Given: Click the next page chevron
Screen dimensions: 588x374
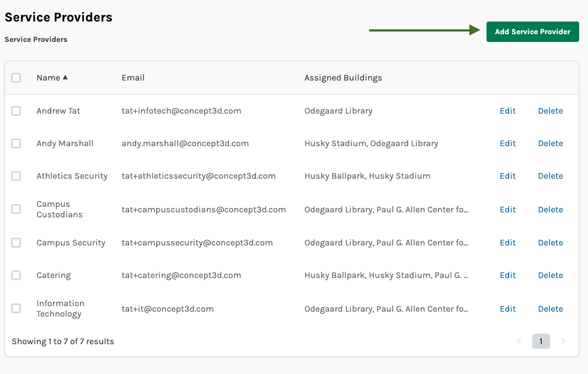Looking at the screenshot, I should pyautogui.click(x=563, y=341).
